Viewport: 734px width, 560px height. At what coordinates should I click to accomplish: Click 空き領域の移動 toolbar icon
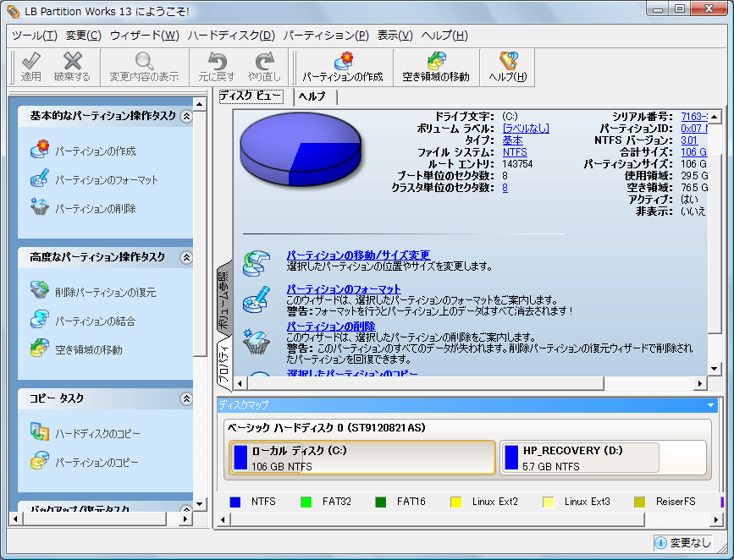pos(436,61)
